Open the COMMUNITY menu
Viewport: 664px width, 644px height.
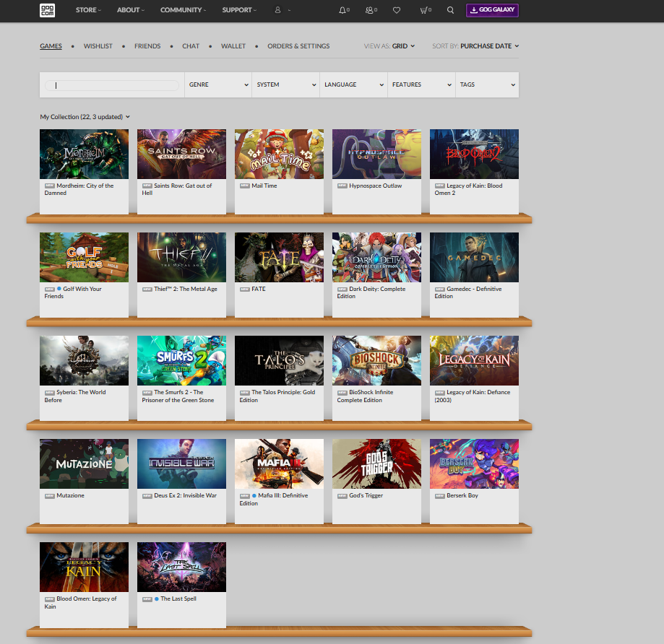tap(183, 9)
